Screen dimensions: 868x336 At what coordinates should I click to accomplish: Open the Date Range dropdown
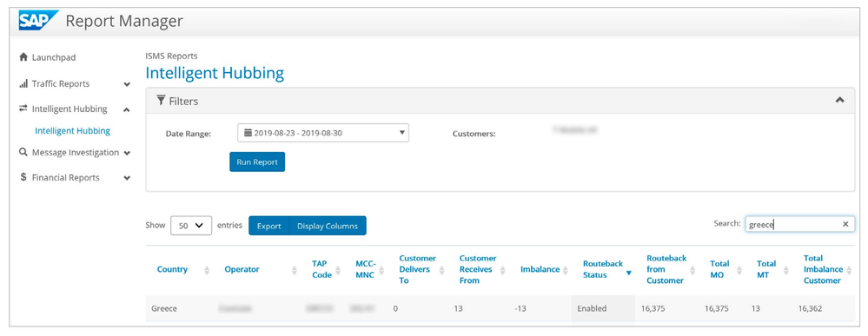(x=323, y=133)
